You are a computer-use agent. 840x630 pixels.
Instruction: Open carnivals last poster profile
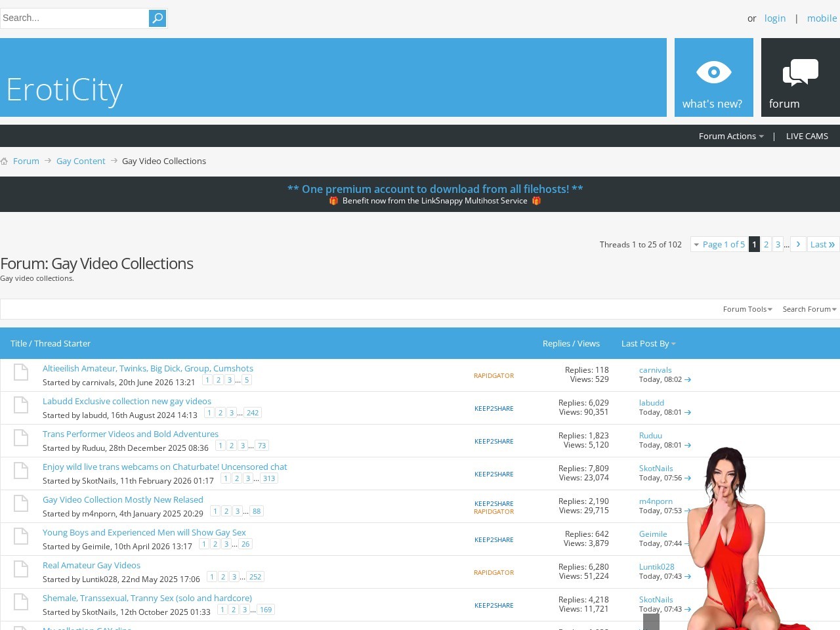(655, 370)
